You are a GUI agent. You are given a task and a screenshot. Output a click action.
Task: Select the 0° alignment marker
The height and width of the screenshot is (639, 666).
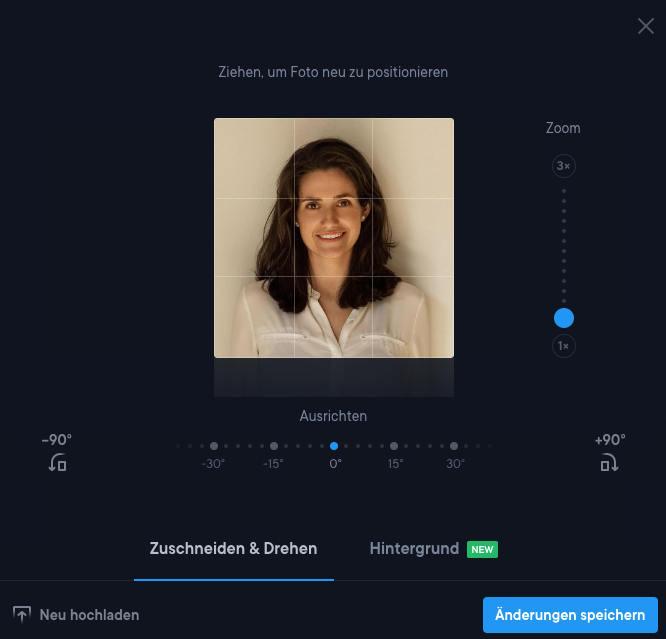(x=334, y=446)
